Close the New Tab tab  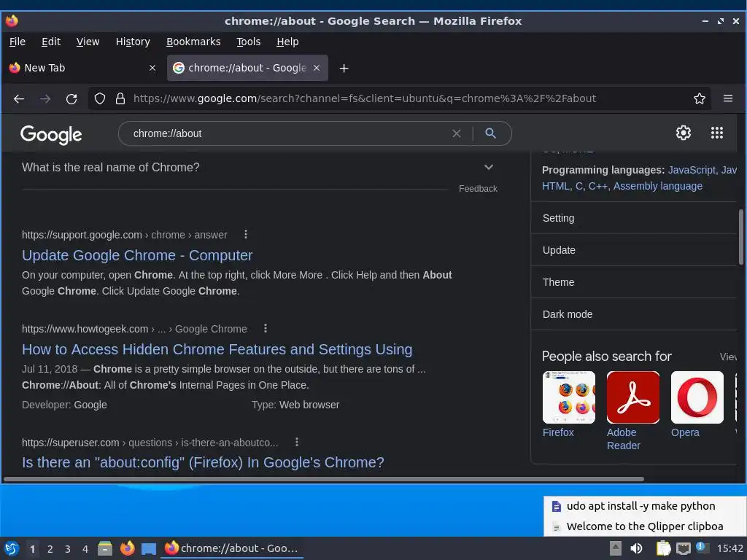point(152,68)
